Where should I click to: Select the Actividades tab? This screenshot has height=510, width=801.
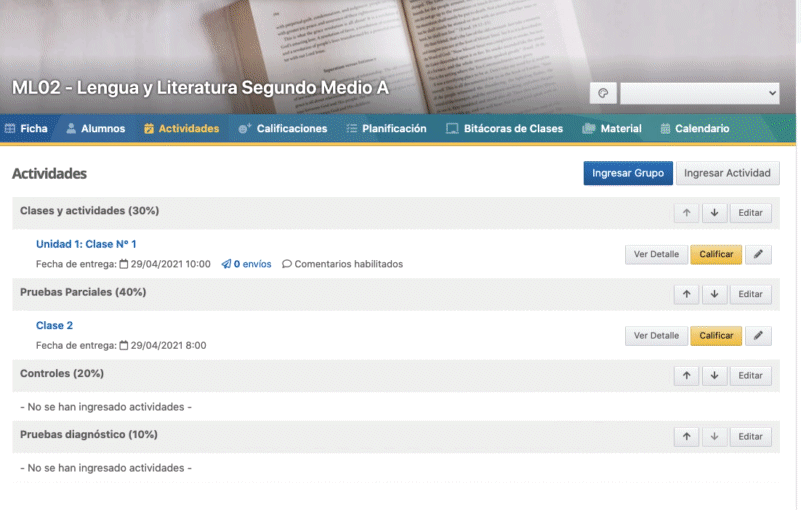pyautogui.click(x=181, y=128)
